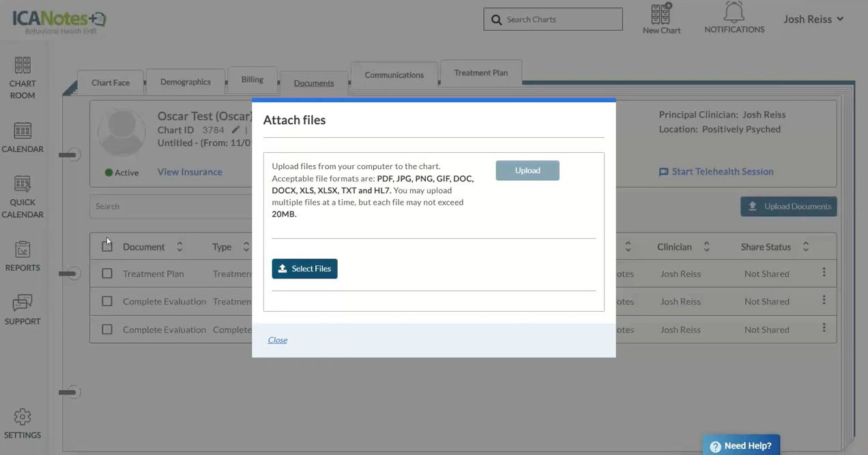Click the Search Charts input field
The image size is (868, 455).
[561, 20]
